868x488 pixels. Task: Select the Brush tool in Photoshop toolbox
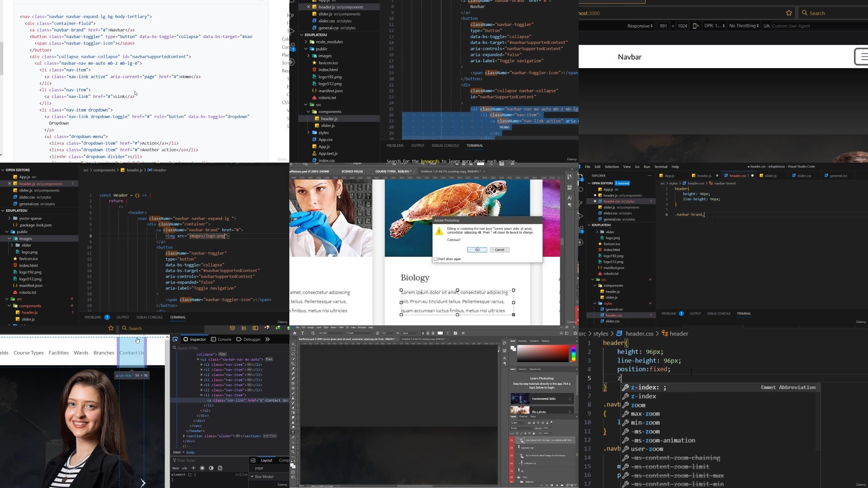pyautogui.click(x=293, y=393)
